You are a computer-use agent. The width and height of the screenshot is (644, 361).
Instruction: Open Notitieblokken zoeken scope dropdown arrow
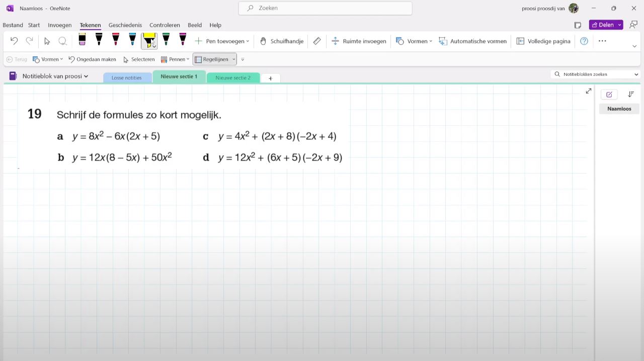636,74
